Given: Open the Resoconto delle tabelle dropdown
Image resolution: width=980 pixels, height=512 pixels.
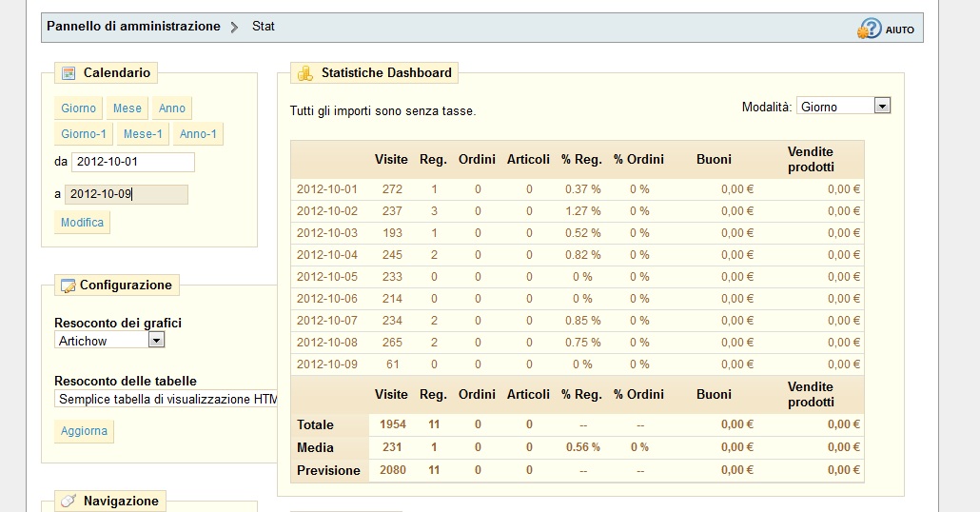Looking at the screenshot, I should pos(166,399).
